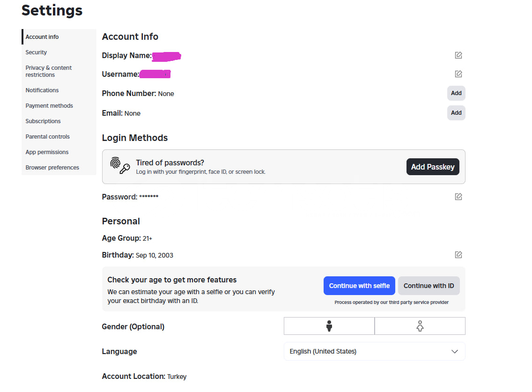Edit Birthday with the pencil icon
532x392 pixels.
click(458, 255)
